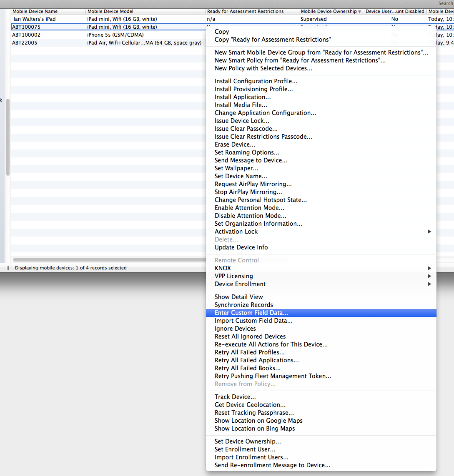Open the VPP Licensing submenu arrow
The width and height of the screenshot is (454, 476).
pos(429,276)
